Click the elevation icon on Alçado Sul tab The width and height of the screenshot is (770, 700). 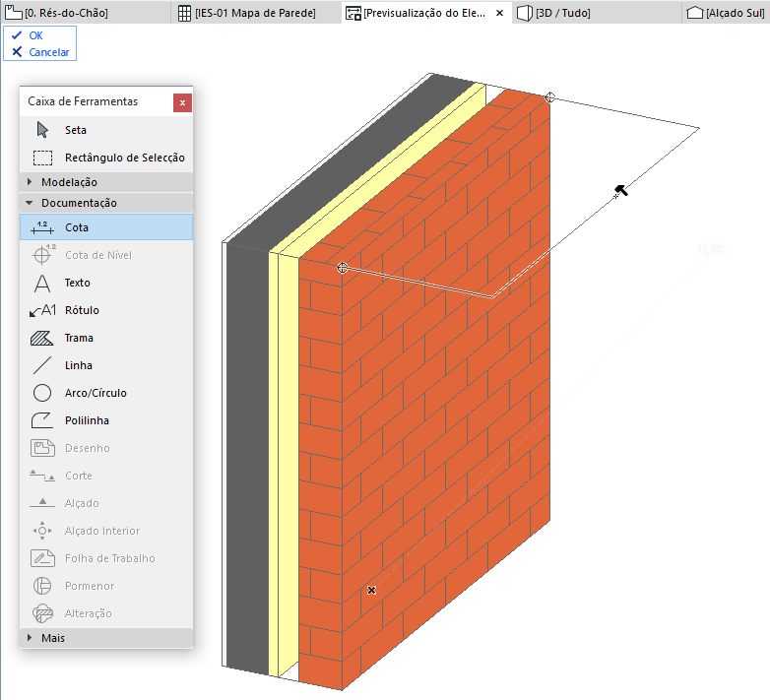tap(695, 13)
